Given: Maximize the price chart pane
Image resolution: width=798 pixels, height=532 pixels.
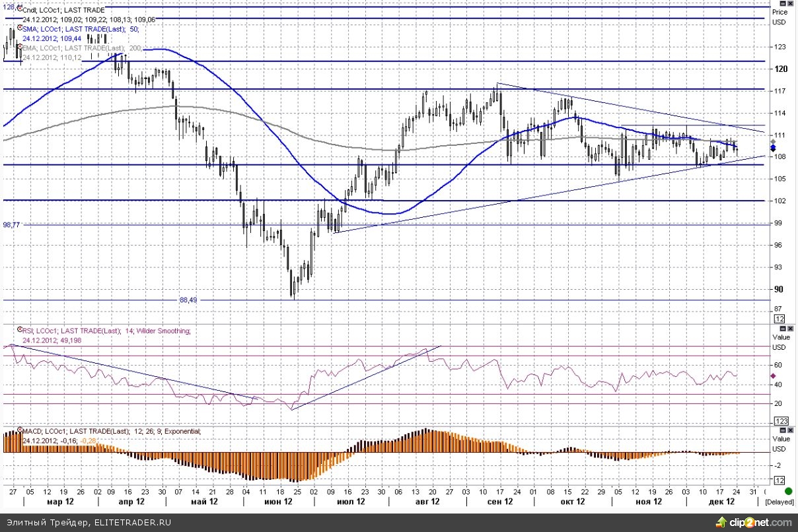Looking at the screenshot, I should pyautogui.click(x=783, y=3).
